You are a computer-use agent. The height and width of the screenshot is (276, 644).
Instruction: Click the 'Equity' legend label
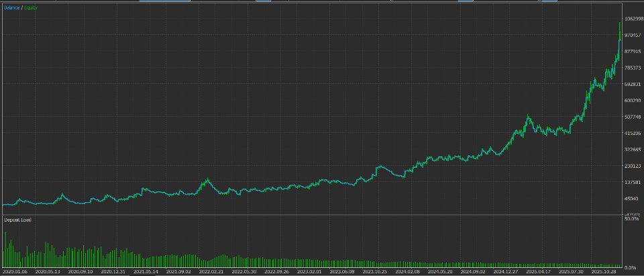pyautogui.click(x=31, y=7)
